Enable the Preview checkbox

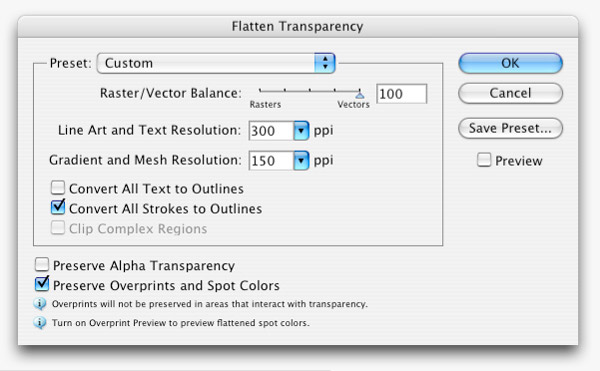pyautogui.click(x=484, y=160)
